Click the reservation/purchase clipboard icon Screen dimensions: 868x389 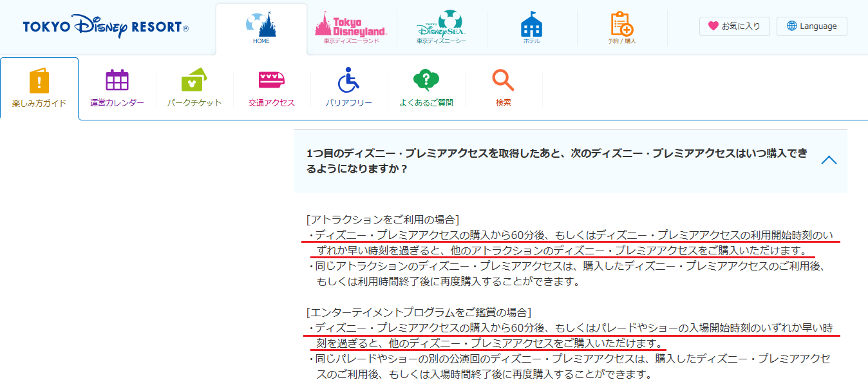[621, 24]
